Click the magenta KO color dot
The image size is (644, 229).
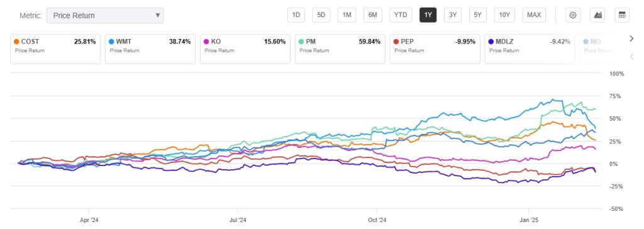click(x=206, y=42)
